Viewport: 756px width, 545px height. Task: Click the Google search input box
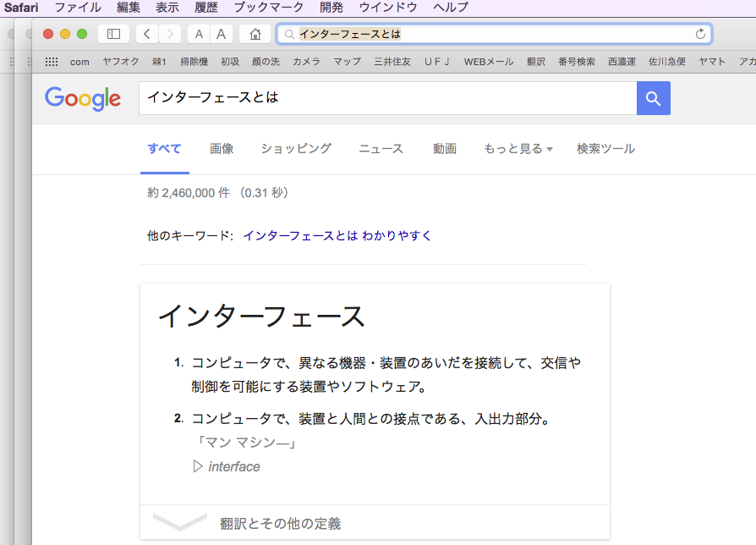point(387,98)
